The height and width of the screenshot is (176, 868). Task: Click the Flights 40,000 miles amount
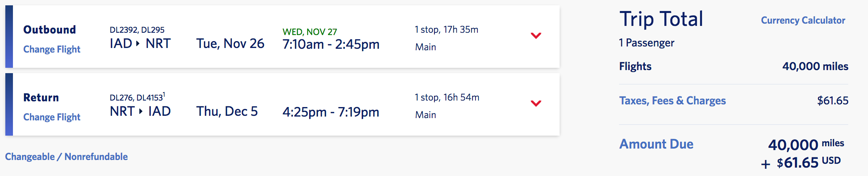pyautogui.click(x=815, y=67)
